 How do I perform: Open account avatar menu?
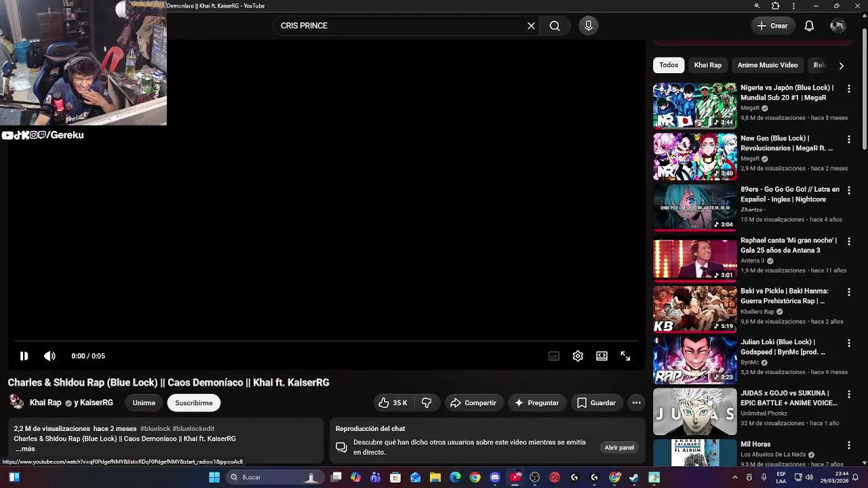837,26
